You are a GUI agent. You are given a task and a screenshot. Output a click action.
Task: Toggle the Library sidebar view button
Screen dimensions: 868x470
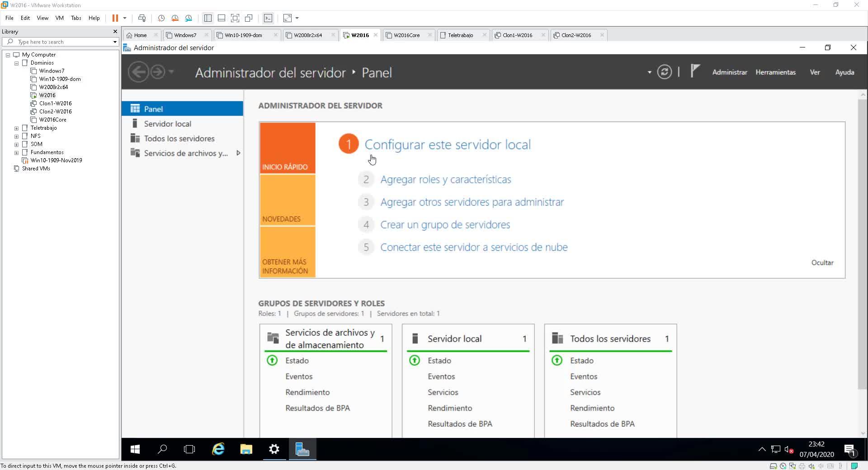click(208, 18)
